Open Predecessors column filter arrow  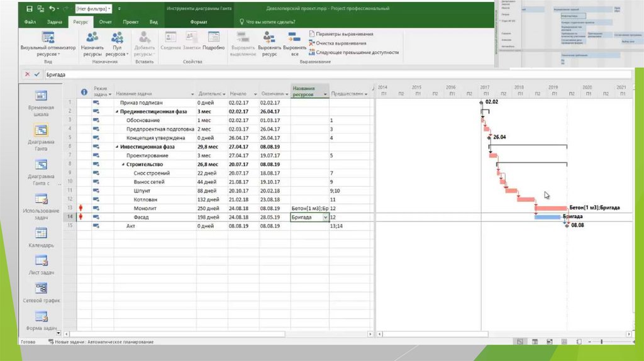click(366, 94)
